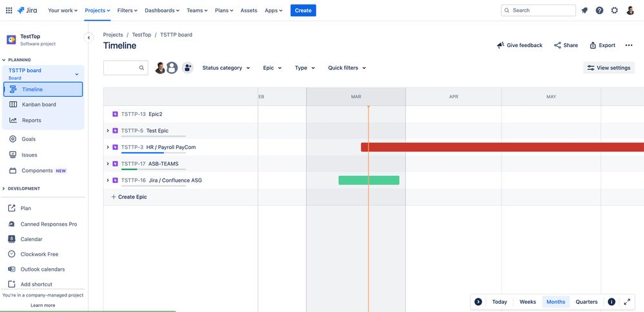The height and width of the screenshot is (312, 644).
Task: Click the Goals sidebar icon
Action: pos(13,139)
